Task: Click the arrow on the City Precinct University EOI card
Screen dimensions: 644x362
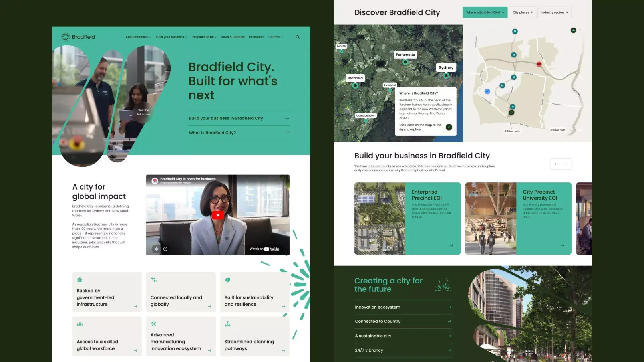Action: click(x=563, y=245)
